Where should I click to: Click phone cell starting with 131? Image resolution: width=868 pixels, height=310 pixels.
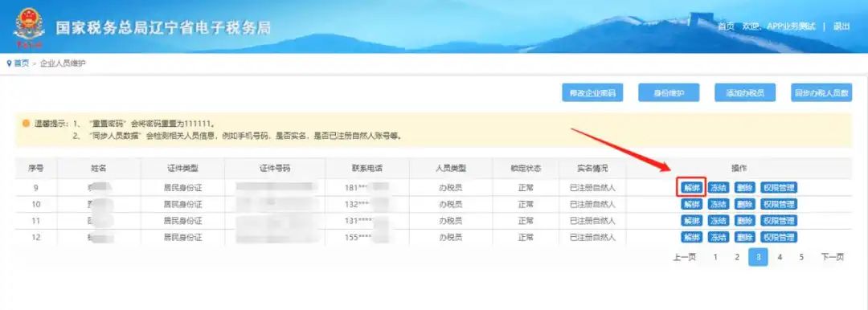click(x=367, y=221)
